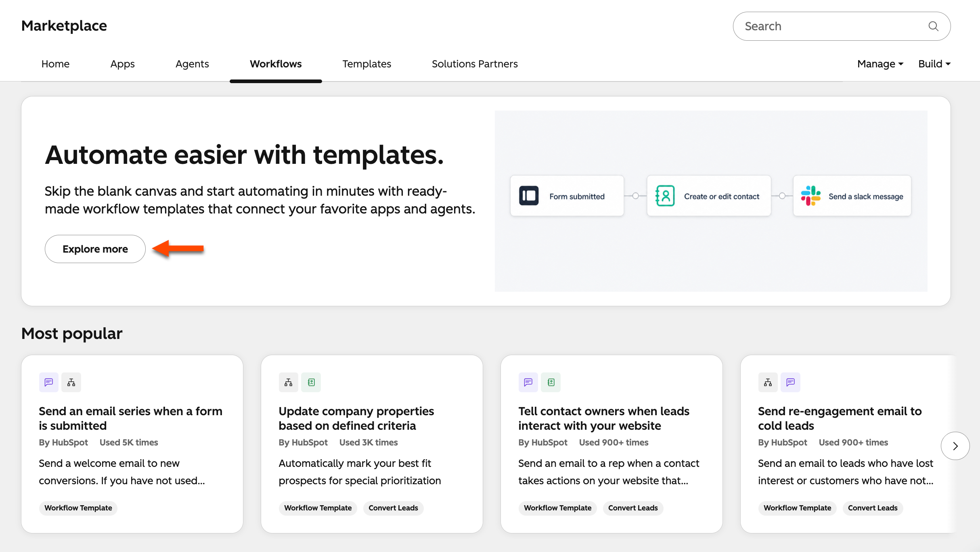
Task: Click Workflow Template tag on re-engagement card
Action: pos(798,508)
